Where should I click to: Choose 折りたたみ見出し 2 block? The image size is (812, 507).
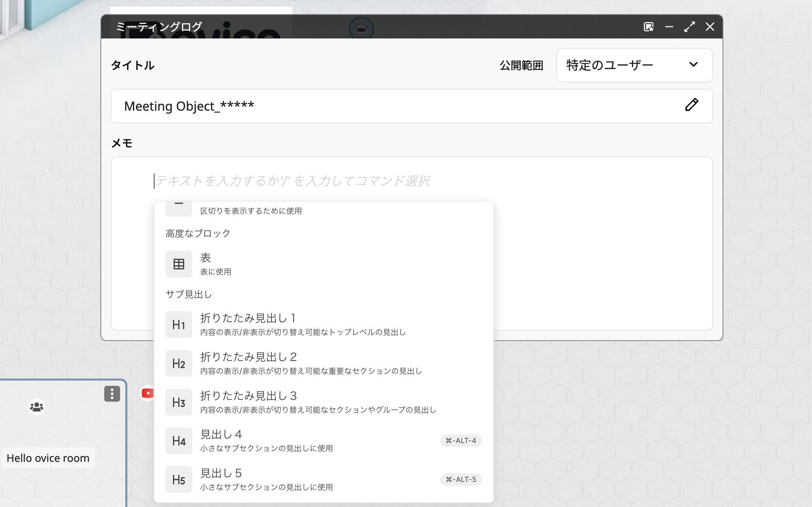click(324, 363)
